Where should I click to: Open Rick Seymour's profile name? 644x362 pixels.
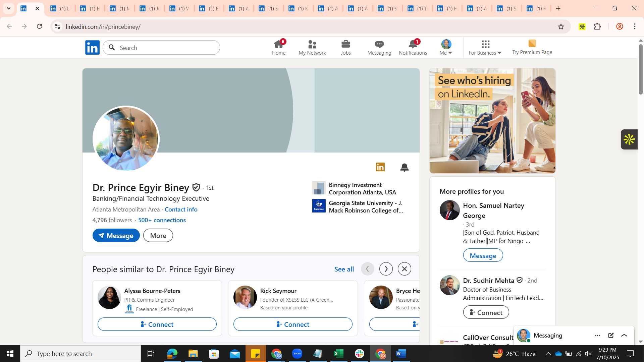(278, 291)
